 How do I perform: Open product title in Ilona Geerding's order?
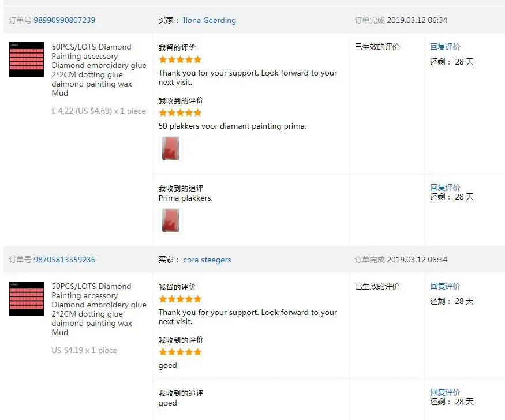[99, 70]
